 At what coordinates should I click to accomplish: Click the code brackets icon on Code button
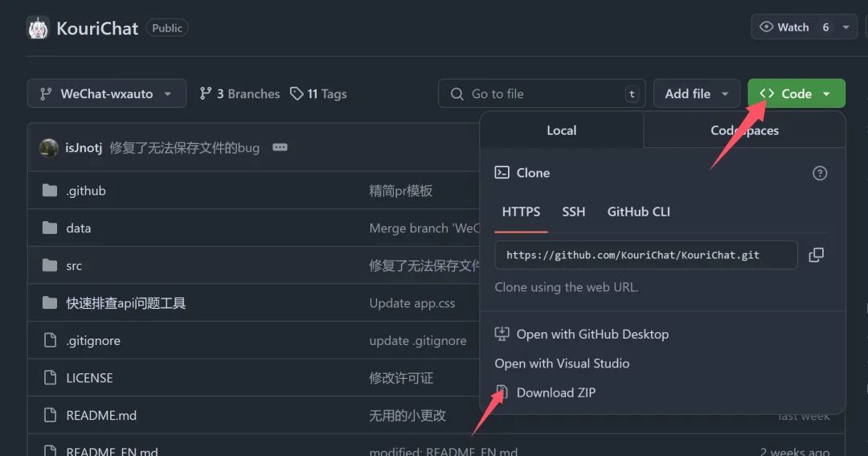[767, 93]
